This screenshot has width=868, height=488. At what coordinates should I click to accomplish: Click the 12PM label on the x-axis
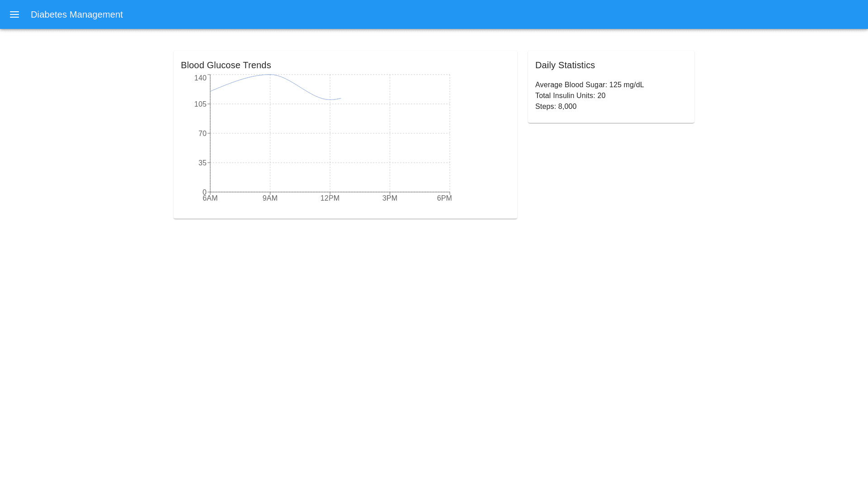330,198
